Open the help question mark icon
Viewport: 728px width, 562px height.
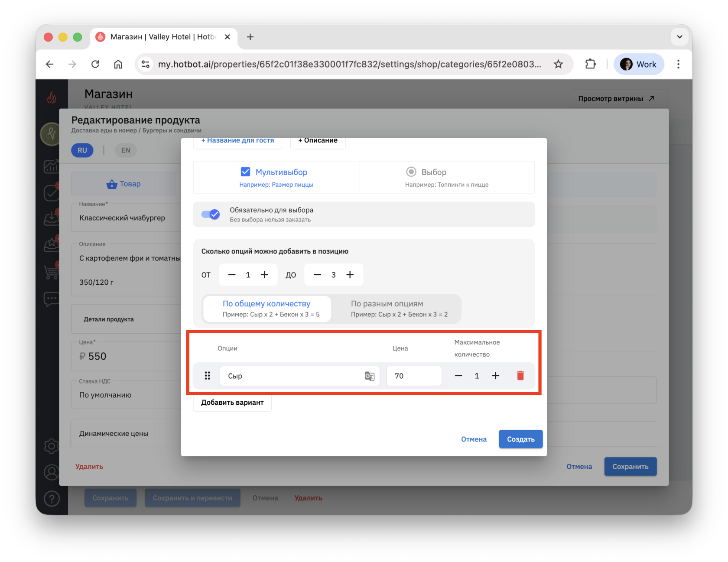point(51,499)
